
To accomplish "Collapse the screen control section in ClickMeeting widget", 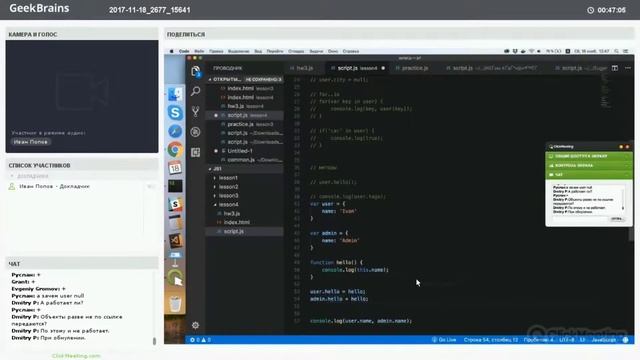I will [627, 166].
